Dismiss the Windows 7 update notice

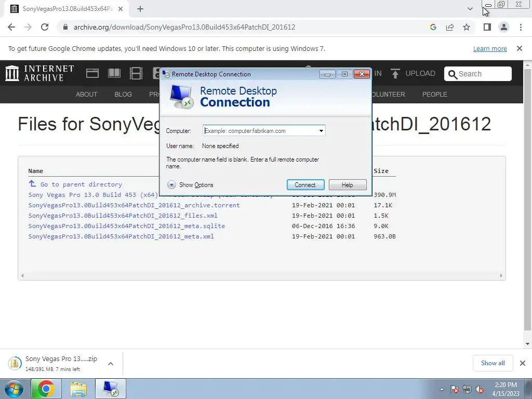coord(519,48)
